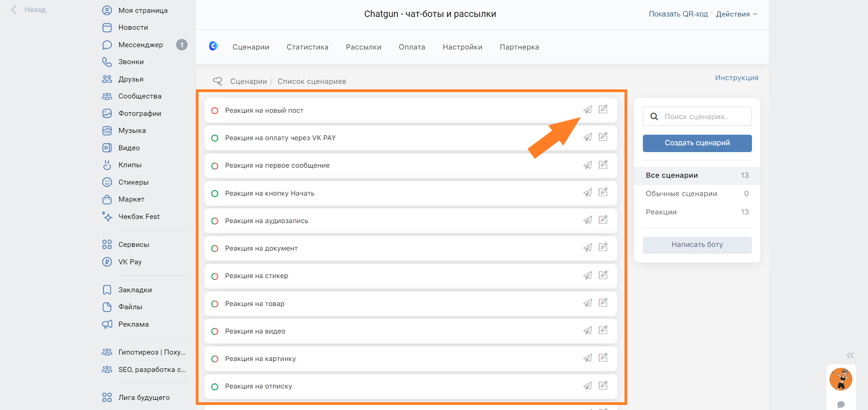Screen dimensions: 868x410
Task: Open Партнерка tab
Action: pos(519,47)
